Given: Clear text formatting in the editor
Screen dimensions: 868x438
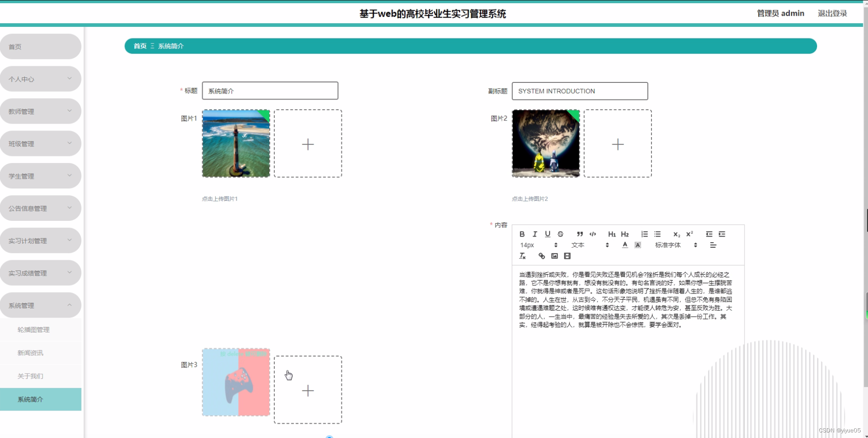Looking at the screenshot, I should click(522, 256).
